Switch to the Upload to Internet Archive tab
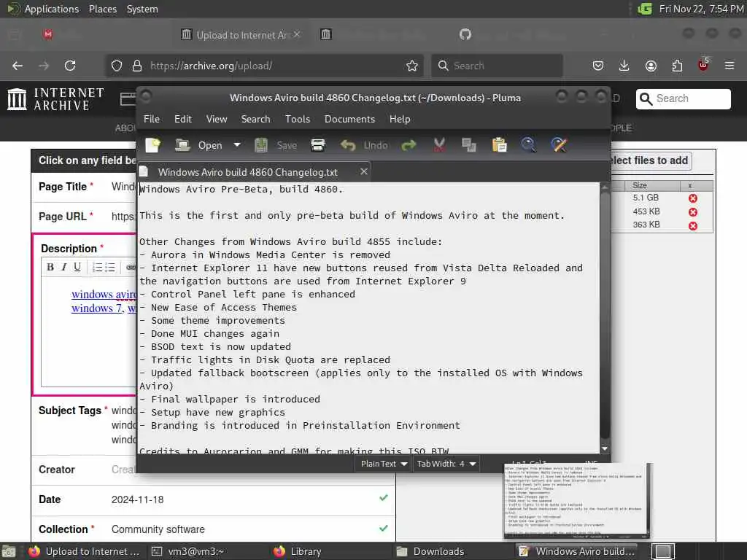Viewport: 747px width, 560px height. pyautogui.click(x=240, y=35)
